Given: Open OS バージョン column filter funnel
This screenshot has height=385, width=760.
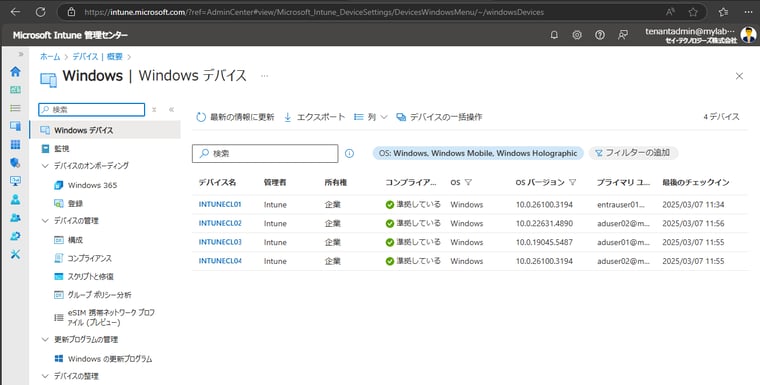Looking at the screenshot, I should click(572, 183).
